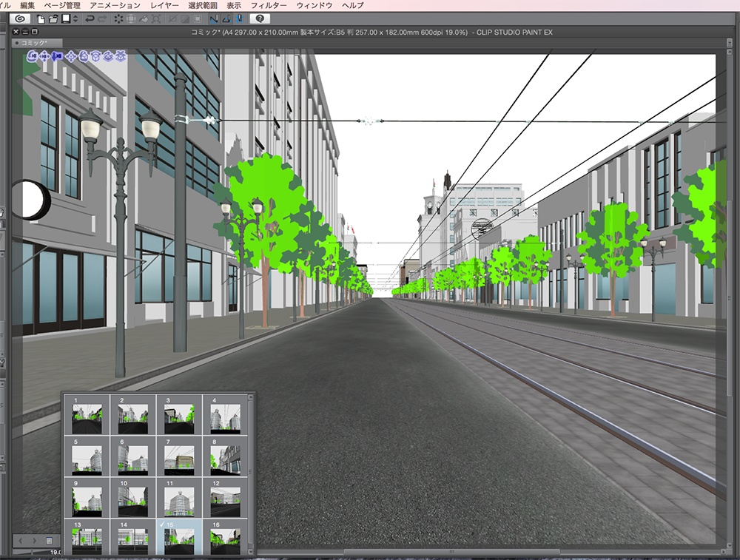Expand the save options stepper arrows
This screenshot has width=740, height=560.
[x=74, y=18]
